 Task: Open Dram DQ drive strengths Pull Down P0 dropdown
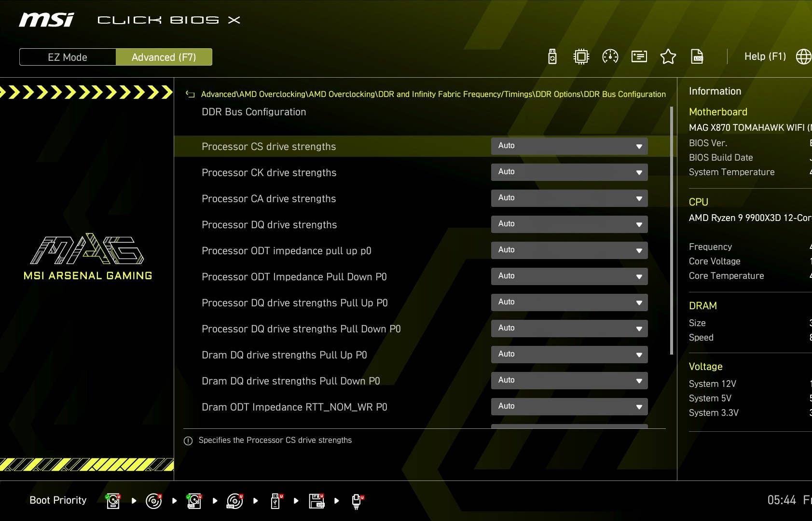coord(569,381)
